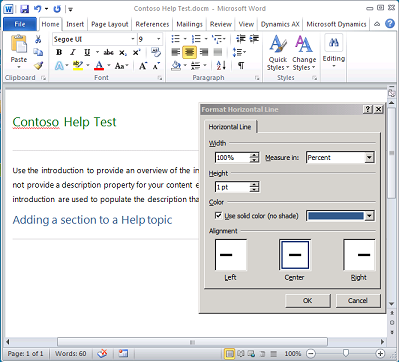Click the Multilevel List icon

[217, 39]
